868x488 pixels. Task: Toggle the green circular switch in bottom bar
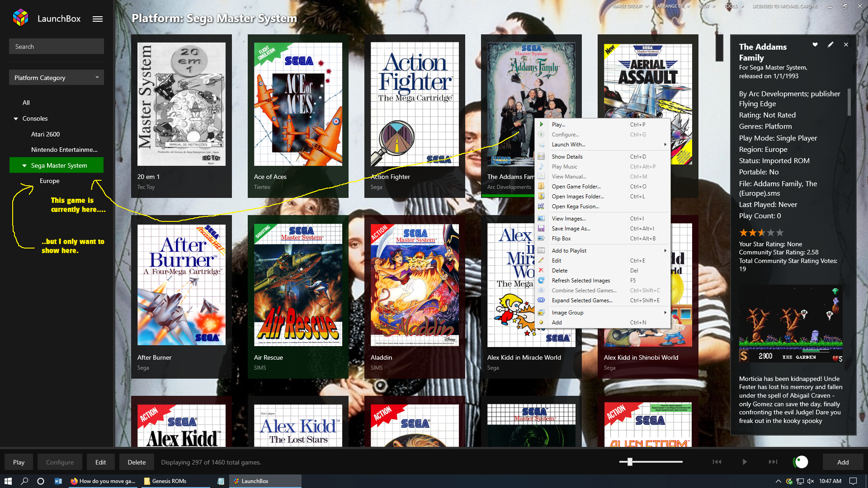pyautogui.click(x=801, y=462)
